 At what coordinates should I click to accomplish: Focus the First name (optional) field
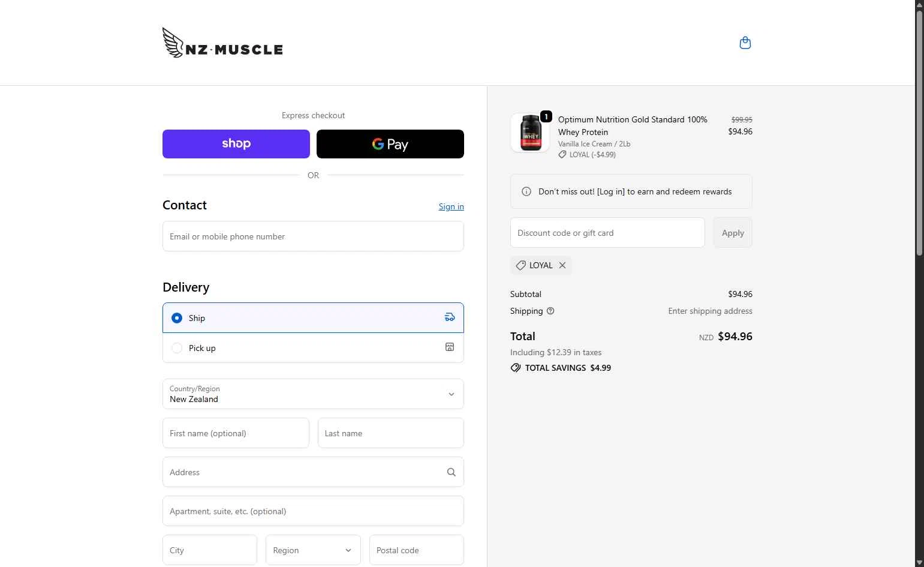[236, 433]
